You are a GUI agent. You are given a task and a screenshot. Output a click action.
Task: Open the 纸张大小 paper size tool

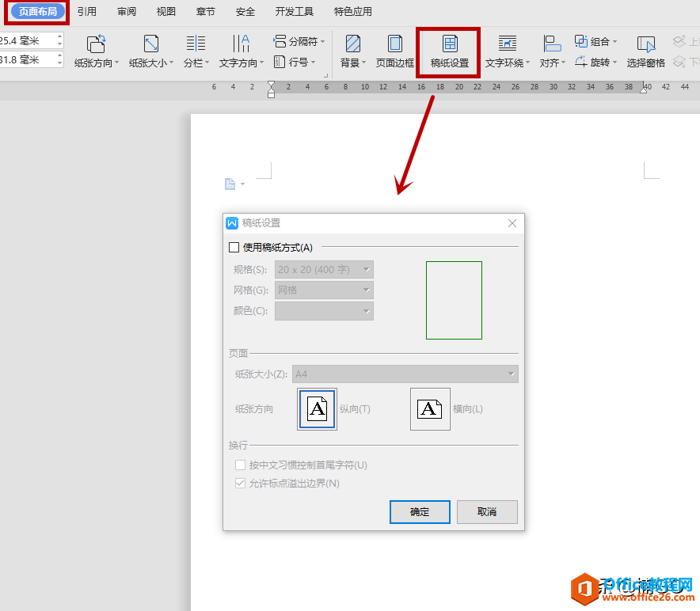(151, 51)
